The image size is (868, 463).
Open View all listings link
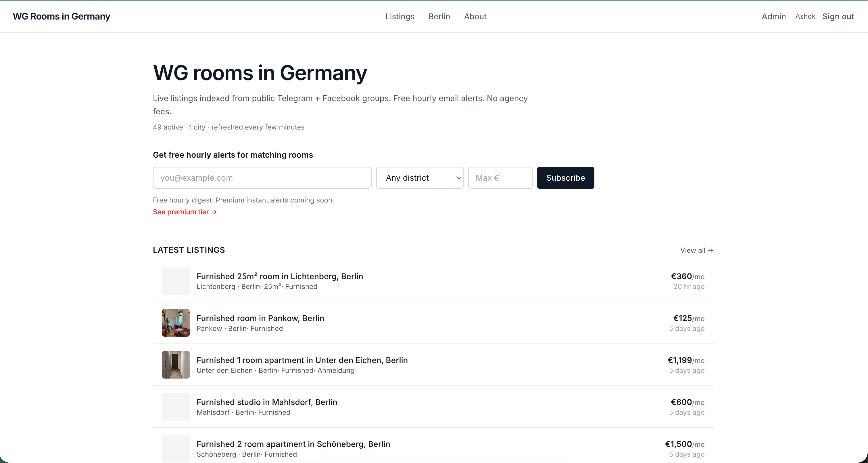point(696,250)
